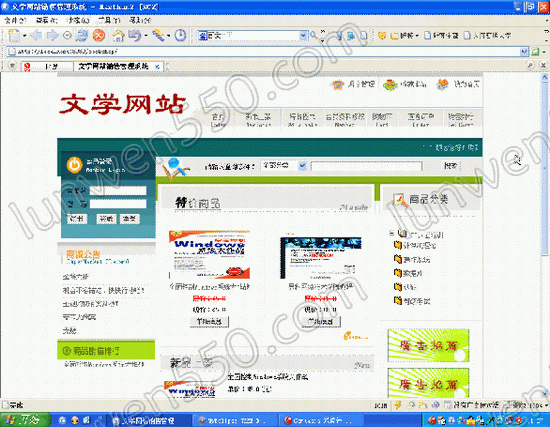Click the last folder item in category tree
Viewport: 550px width, 427px height.
(x=412, y=301)
